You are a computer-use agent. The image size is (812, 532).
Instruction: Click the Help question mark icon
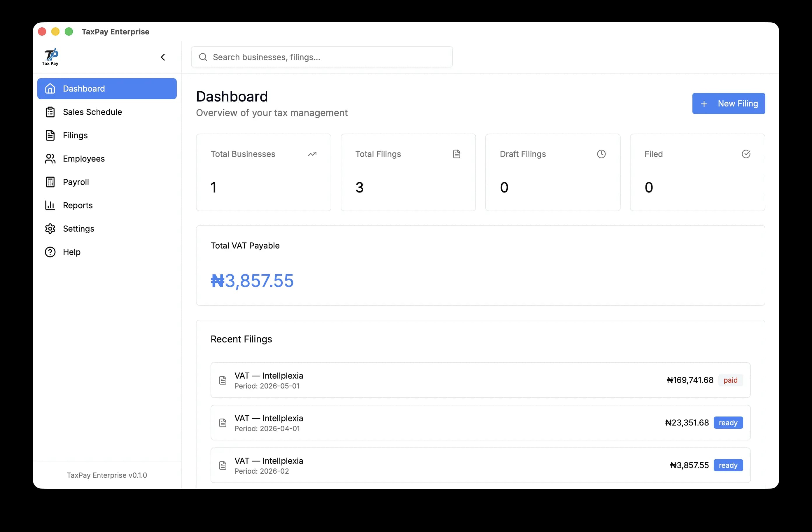[50, 252]
